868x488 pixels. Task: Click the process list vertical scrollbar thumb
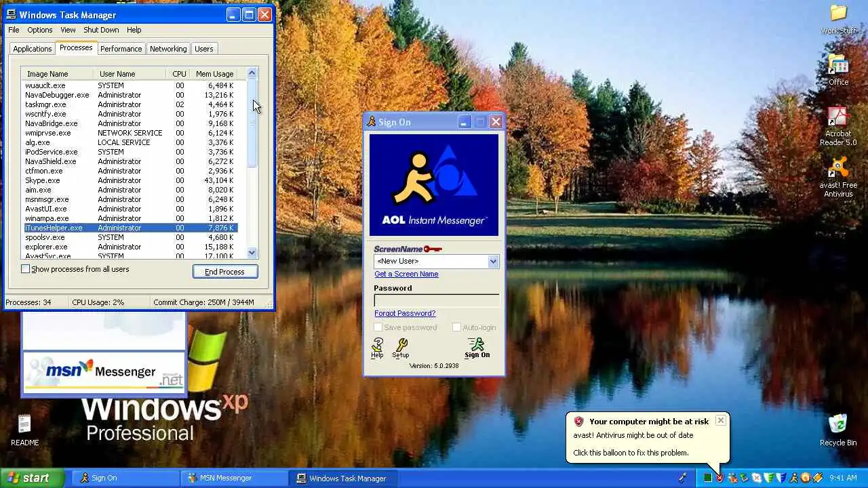coord(252,123)
